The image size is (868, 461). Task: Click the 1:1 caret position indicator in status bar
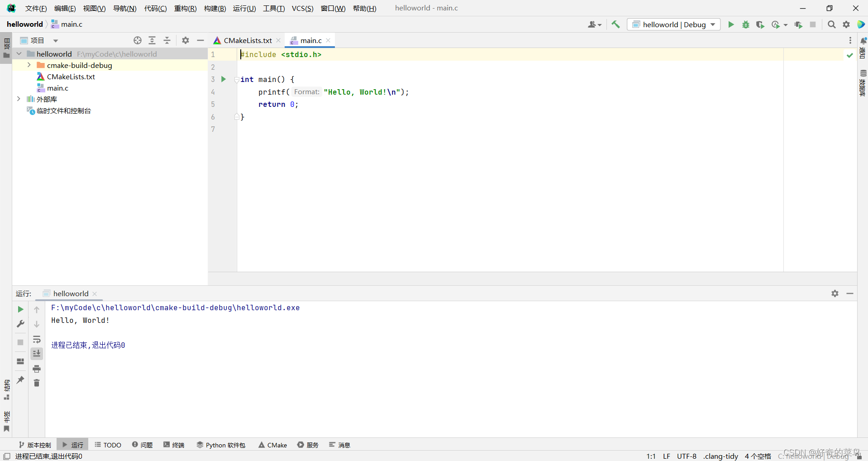(651, 456)
